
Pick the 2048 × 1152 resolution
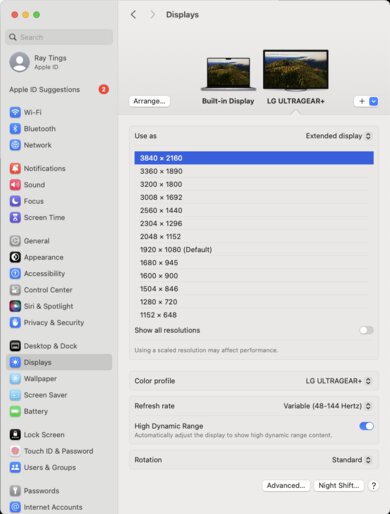254,236
